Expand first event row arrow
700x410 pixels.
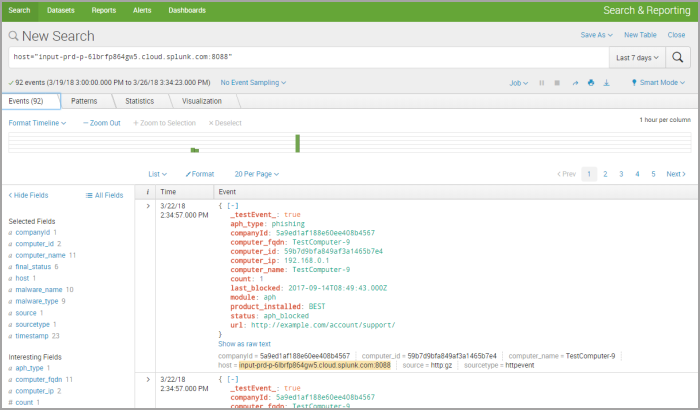[148, 206]
